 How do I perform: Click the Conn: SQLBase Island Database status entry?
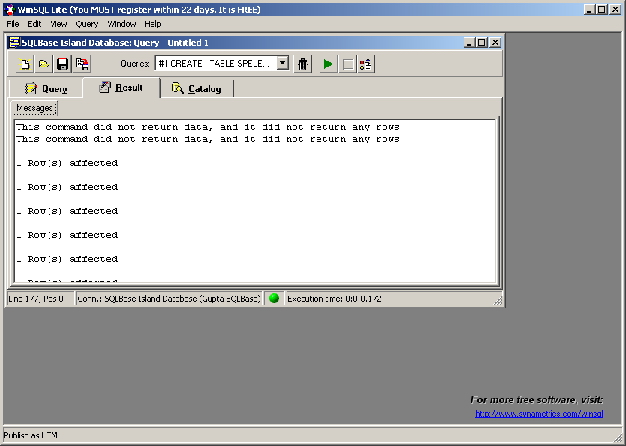pyautogui.click(x=169, y=299)
